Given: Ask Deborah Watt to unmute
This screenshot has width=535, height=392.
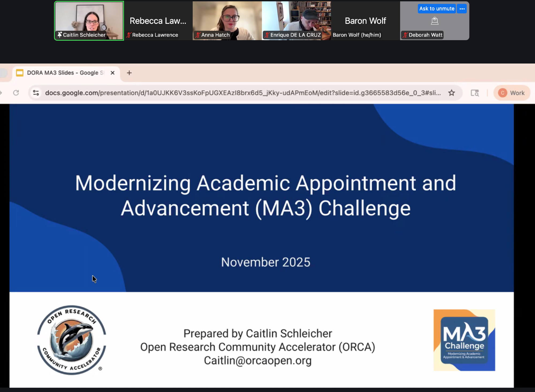Looking at the screenshot, I should (437, 9).
